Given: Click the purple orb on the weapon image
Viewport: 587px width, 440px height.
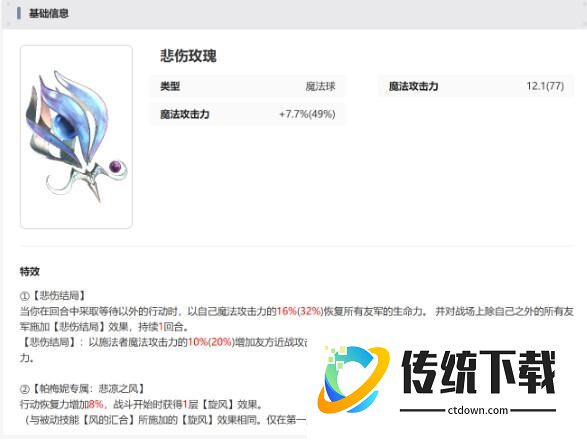Looking at the screenshot, I should 115,166.
